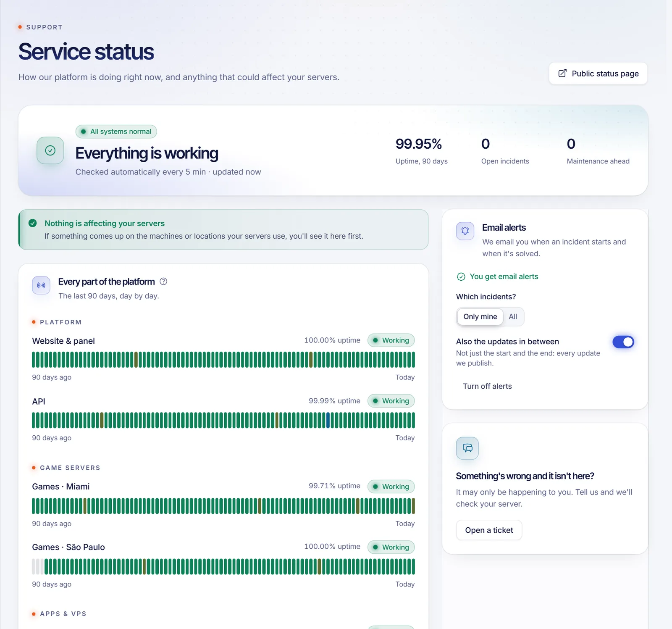This screenshot has height=629, width=672.
Task: Click the You get email alerts text
Action: 504,276
